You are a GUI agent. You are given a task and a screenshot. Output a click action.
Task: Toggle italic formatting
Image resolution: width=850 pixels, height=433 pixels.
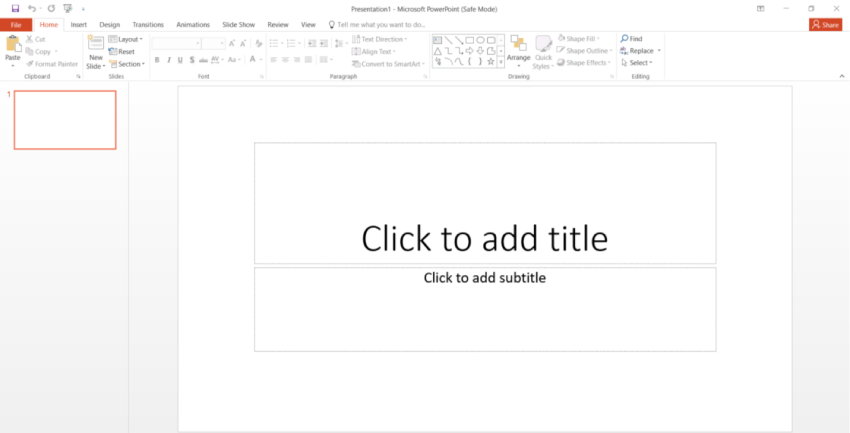click(169, 60)
